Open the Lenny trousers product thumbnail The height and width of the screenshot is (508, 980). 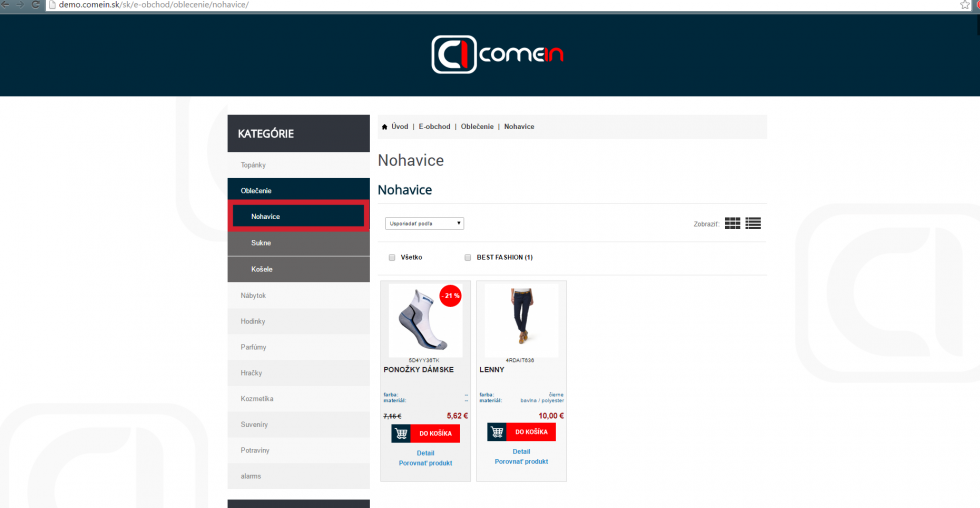point(521,321)
